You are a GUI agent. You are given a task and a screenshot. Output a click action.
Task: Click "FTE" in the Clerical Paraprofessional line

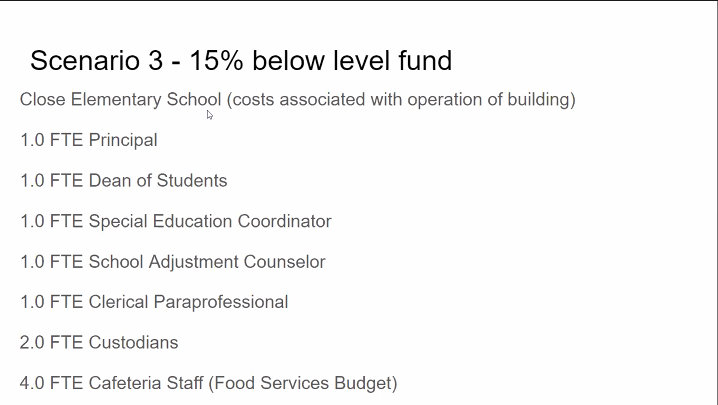pyautogui.click(x=67, y=302)
